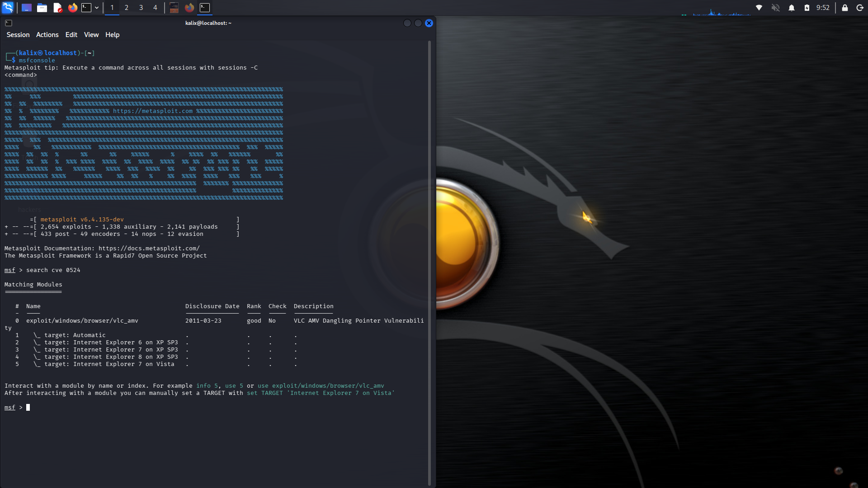Click the 'good' rank cell
Image resolution: width=868 pixels, height=488 pixels.
(x=254, y=321)
